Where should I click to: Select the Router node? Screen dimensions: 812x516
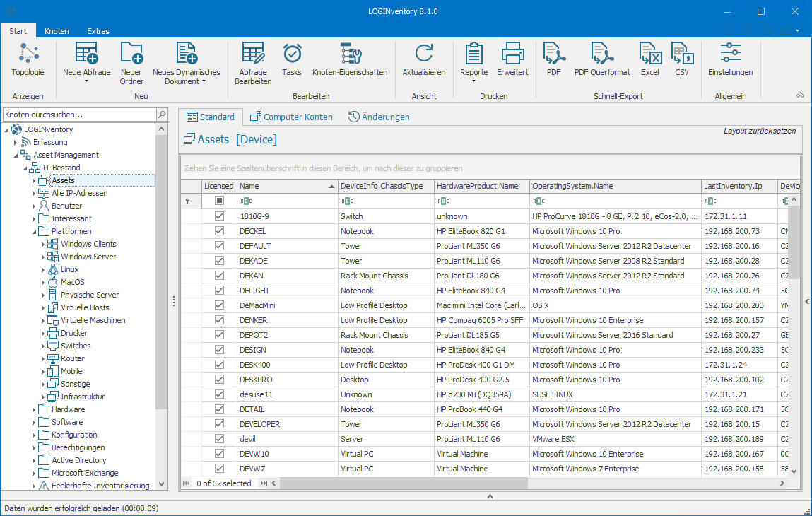tap(72, 358)
